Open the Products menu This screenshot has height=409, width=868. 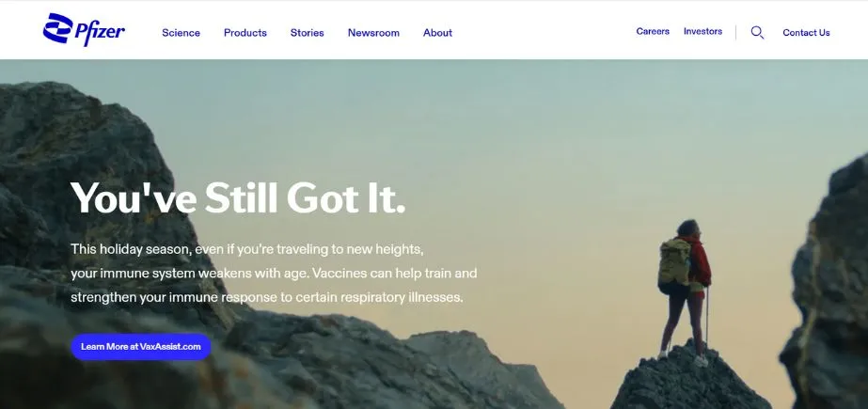point(245,33)
